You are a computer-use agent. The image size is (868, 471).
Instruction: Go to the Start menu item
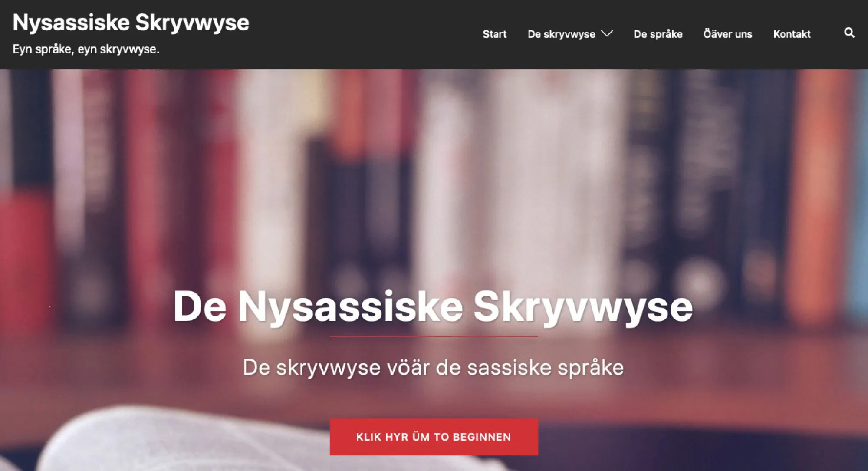click(x=495, y=34)
